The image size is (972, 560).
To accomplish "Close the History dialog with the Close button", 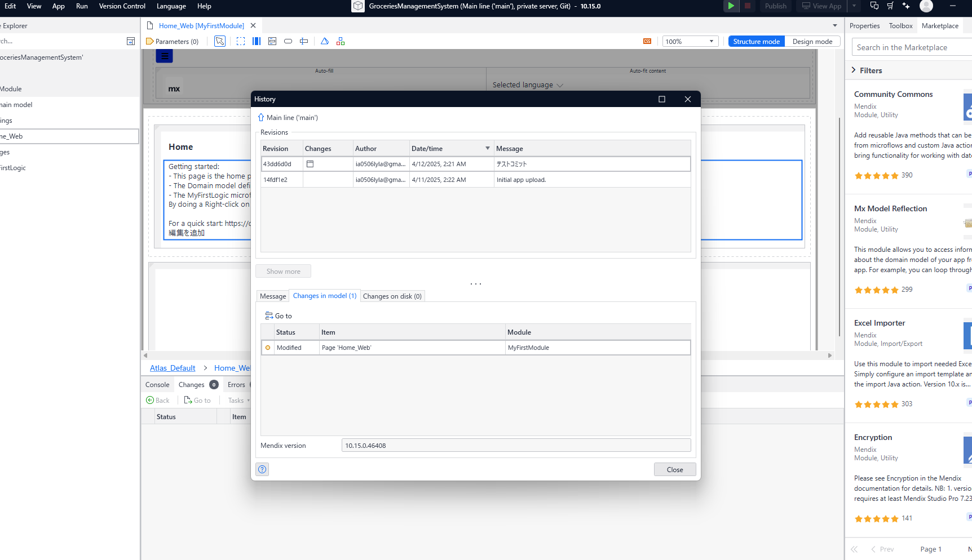I will pos(674,469).
